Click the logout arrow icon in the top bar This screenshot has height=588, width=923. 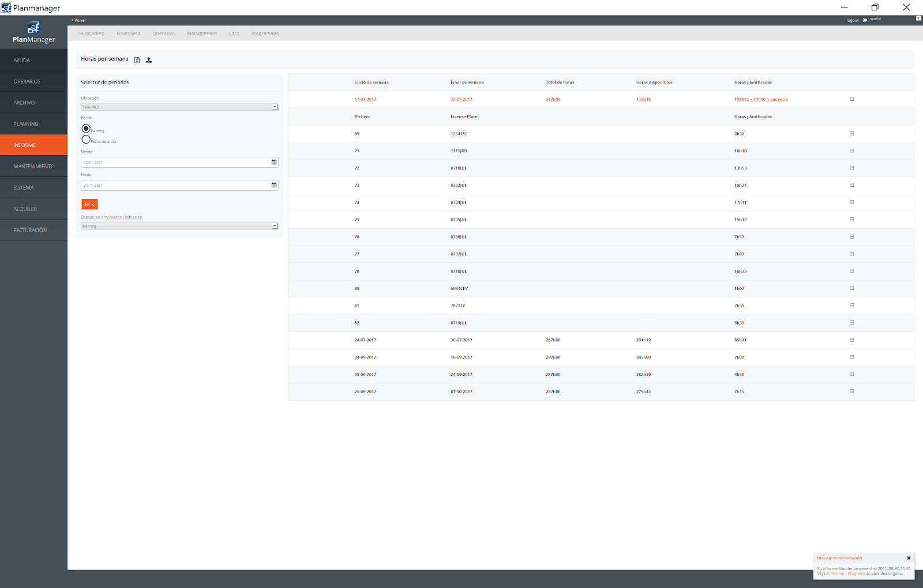pyautogui.click(x=865, y=20)
